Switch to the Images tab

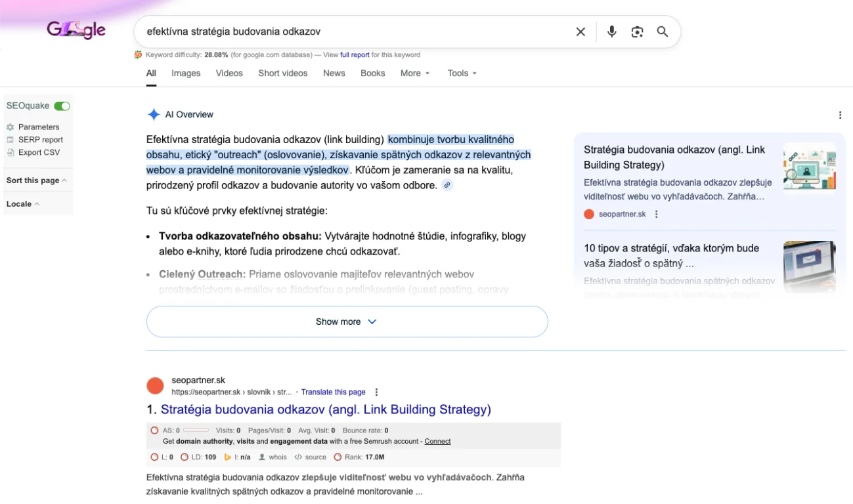[x=186, y=73]
